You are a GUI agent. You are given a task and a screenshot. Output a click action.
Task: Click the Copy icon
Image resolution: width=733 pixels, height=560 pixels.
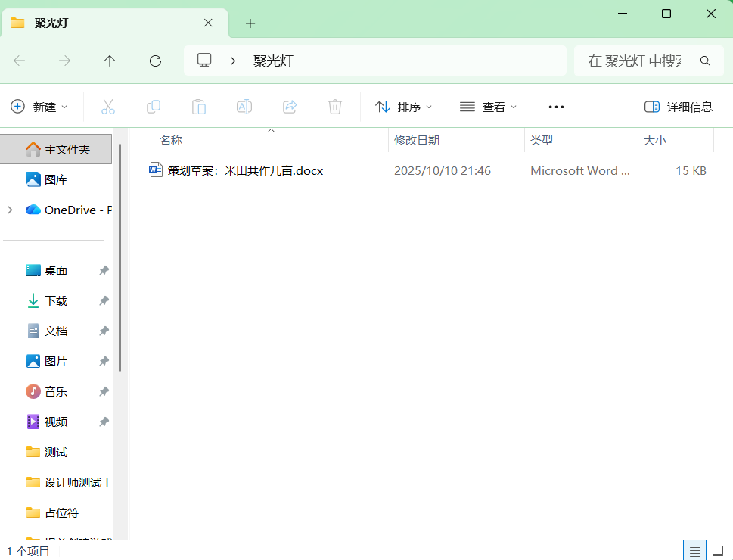point(154,107)
